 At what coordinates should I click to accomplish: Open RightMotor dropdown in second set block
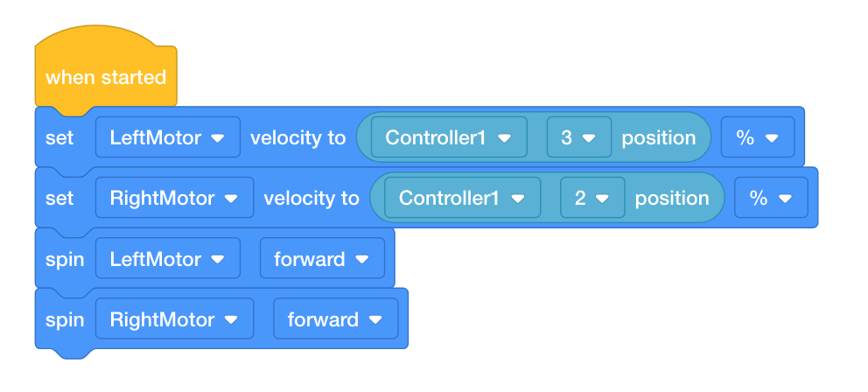[x=174, y=198]
